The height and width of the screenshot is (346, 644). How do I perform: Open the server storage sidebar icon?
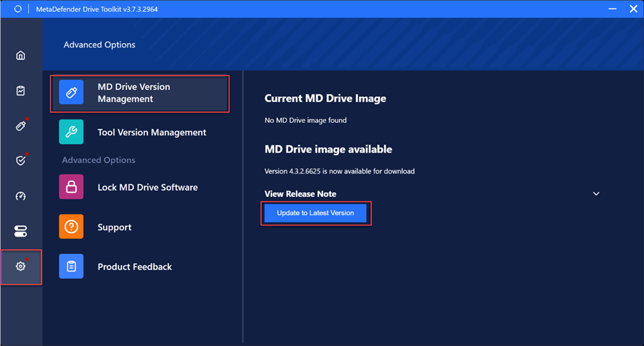[x=20, y=231]
